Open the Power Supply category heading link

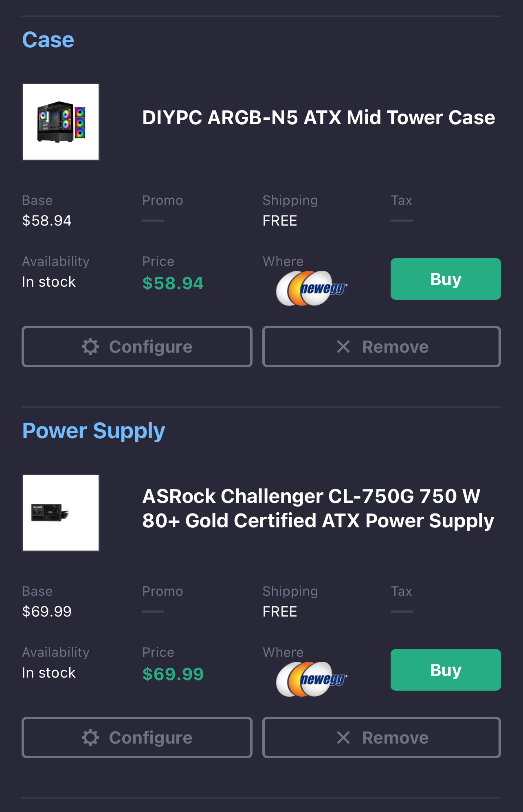[x=93, y=431]
